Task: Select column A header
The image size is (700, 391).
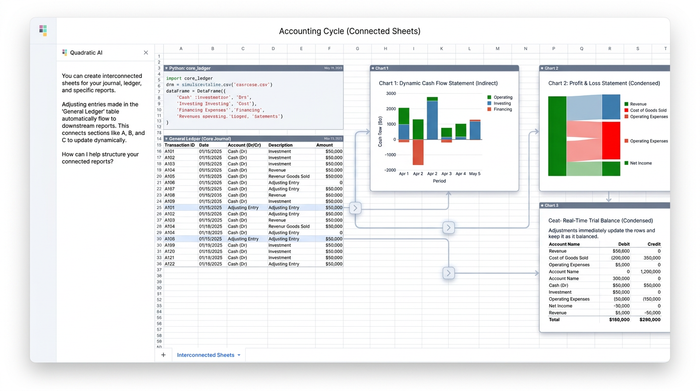Action: coord(181,48)
